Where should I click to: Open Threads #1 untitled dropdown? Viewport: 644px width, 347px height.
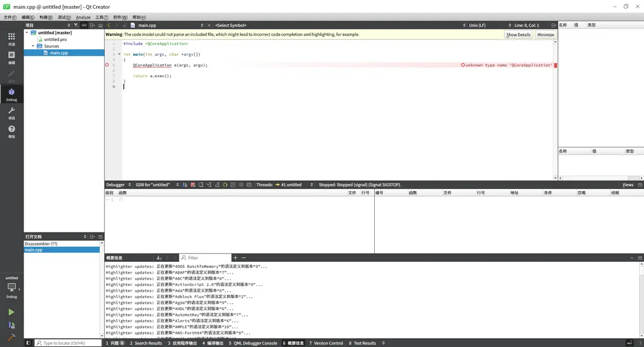295,184
